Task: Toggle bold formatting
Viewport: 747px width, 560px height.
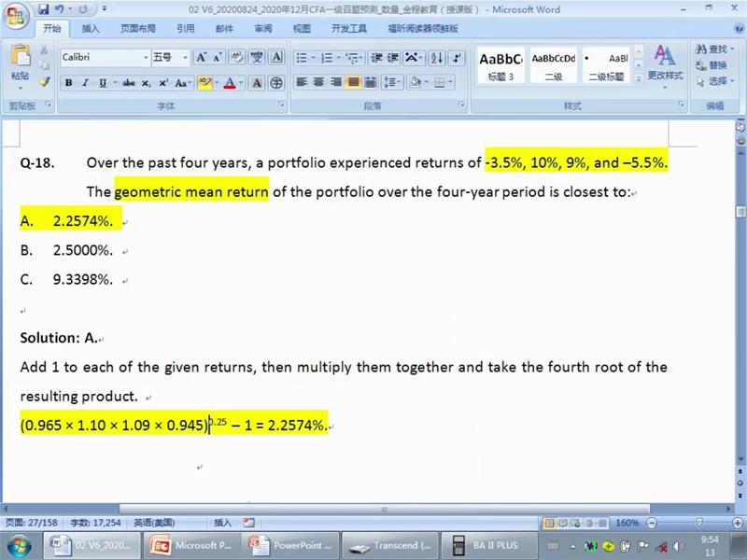Action: (x=68, y=83)
